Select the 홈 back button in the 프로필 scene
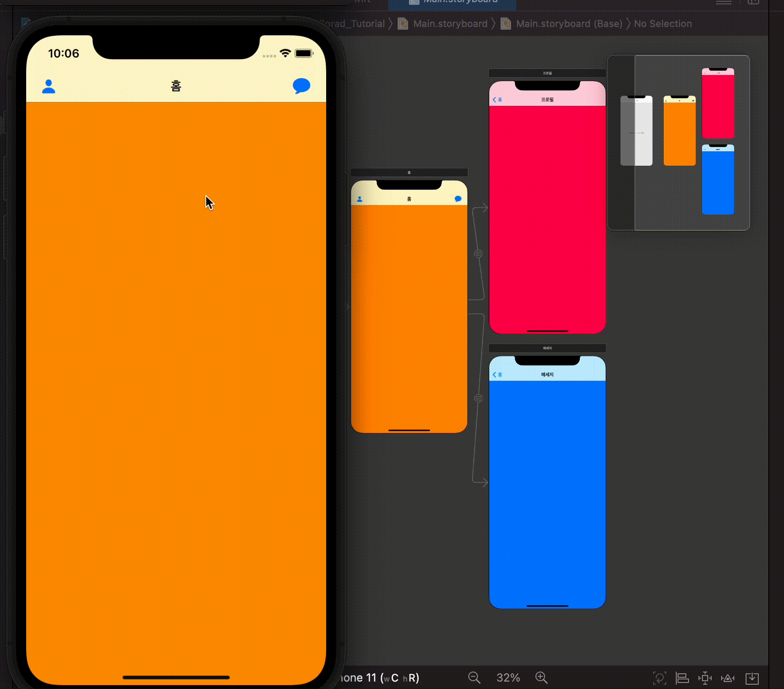 click(497, 100)
